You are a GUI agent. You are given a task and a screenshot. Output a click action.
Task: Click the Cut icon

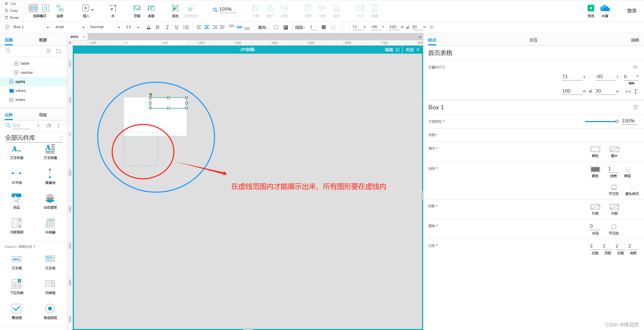[6, 4]
